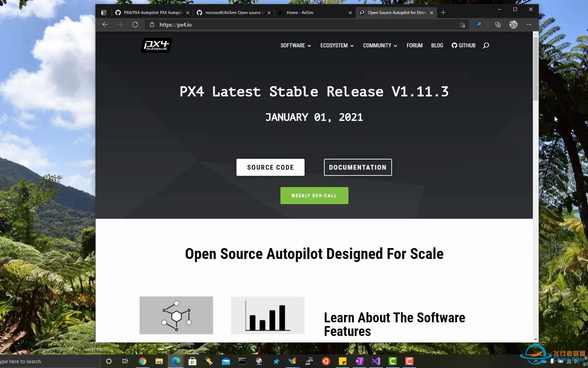Click the scrollbar down arrow
588x368 pixels.
536,339
